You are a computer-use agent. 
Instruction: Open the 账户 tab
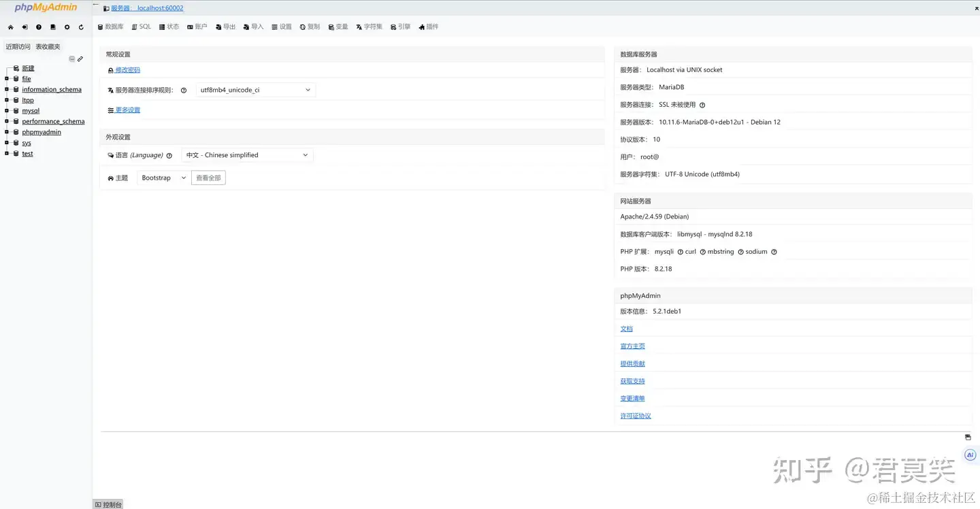coord(197,27)
